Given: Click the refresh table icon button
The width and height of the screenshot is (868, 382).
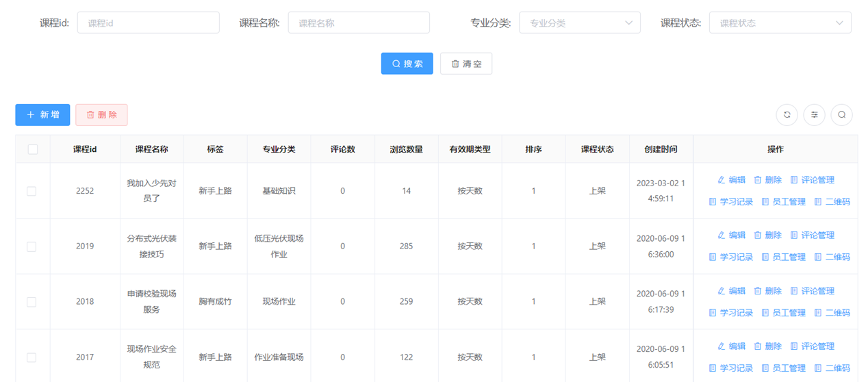Looking at the screenshot, I should [787, 115].
